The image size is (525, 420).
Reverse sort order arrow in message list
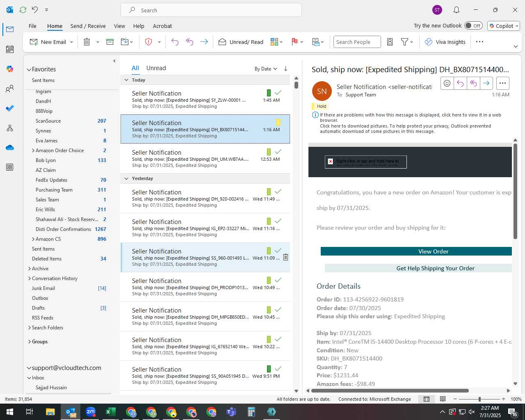285,68
